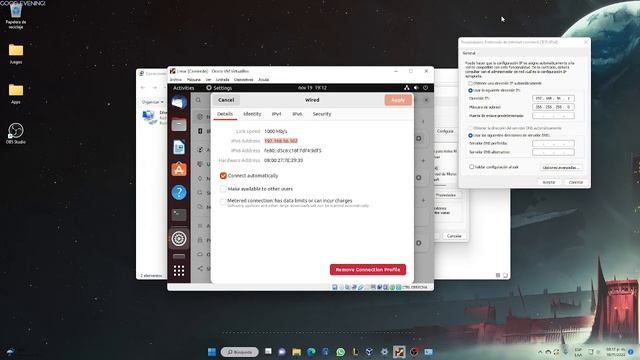Switch to the Security tab
Image resolution: width=640 pixels, height=360 pixels.
coord(322,114)
